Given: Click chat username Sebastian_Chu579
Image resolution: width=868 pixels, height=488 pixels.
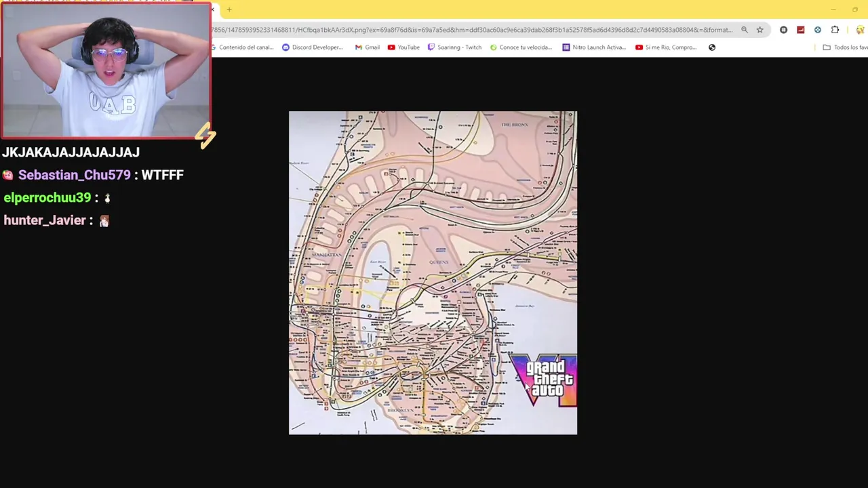Looking at the screenshot, I should tap(74, 175).
